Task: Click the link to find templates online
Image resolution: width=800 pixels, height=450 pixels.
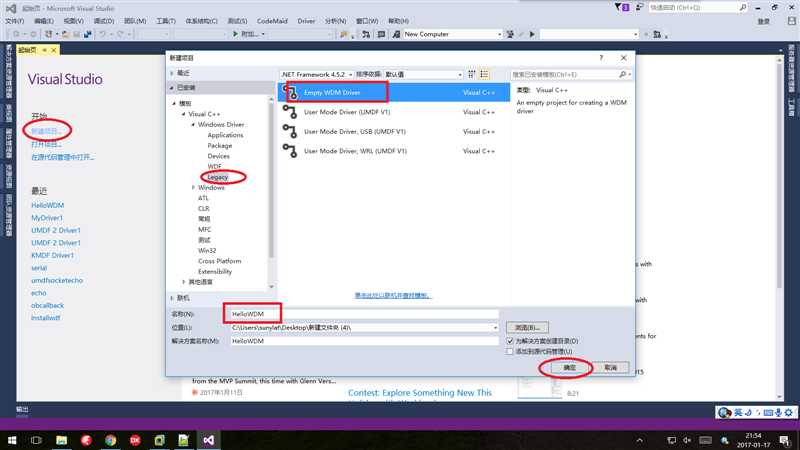Action: [x=392, y=295]
